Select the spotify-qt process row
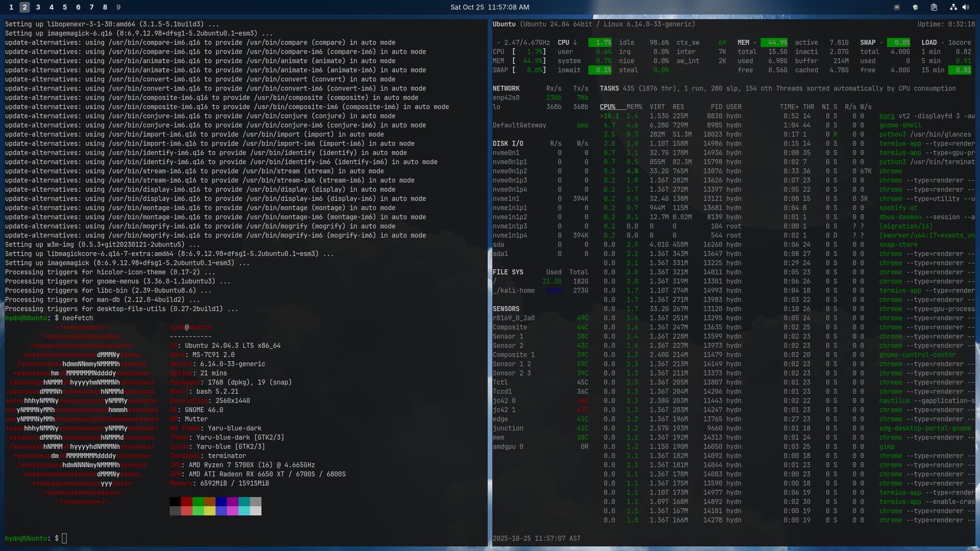 (x=898, y=208)
